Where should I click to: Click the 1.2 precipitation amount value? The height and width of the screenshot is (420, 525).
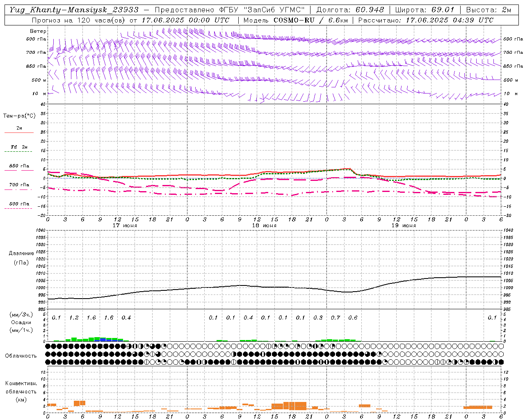point(74,318)
